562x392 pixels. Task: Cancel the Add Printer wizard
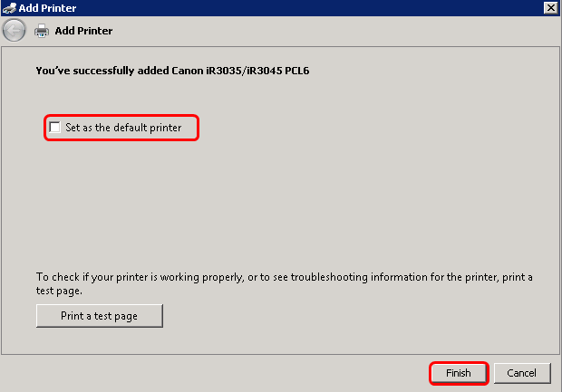[x=521, y=373]
